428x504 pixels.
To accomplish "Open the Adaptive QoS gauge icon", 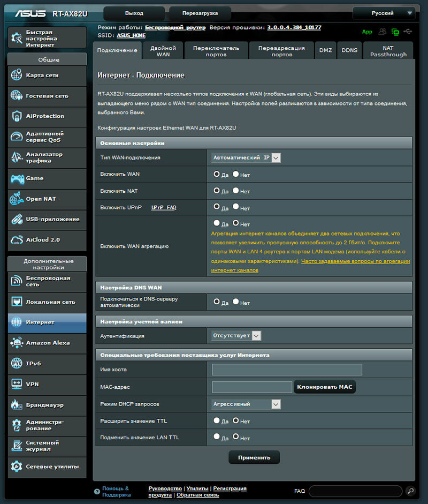I will [x=17, y=137].
